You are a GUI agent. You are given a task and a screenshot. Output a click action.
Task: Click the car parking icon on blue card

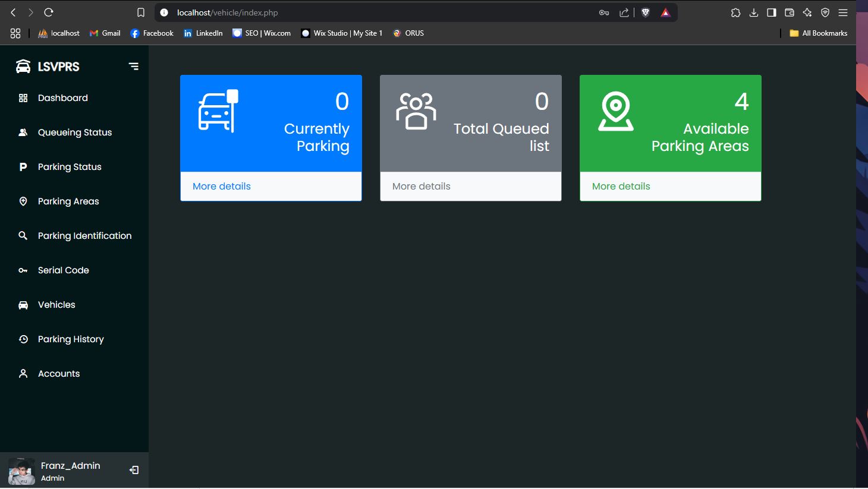218,111
